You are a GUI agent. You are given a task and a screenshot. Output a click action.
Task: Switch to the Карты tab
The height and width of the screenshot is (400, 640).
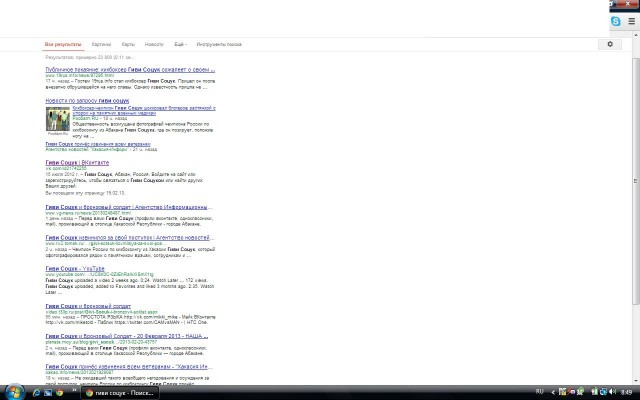pos(128,44)
